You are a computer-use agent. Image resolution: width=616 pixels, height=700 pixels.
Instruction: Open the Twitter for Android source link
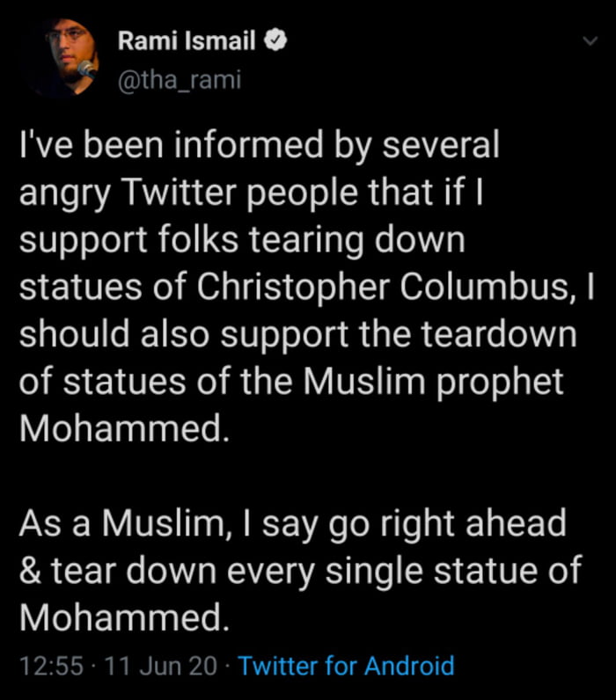346,666
